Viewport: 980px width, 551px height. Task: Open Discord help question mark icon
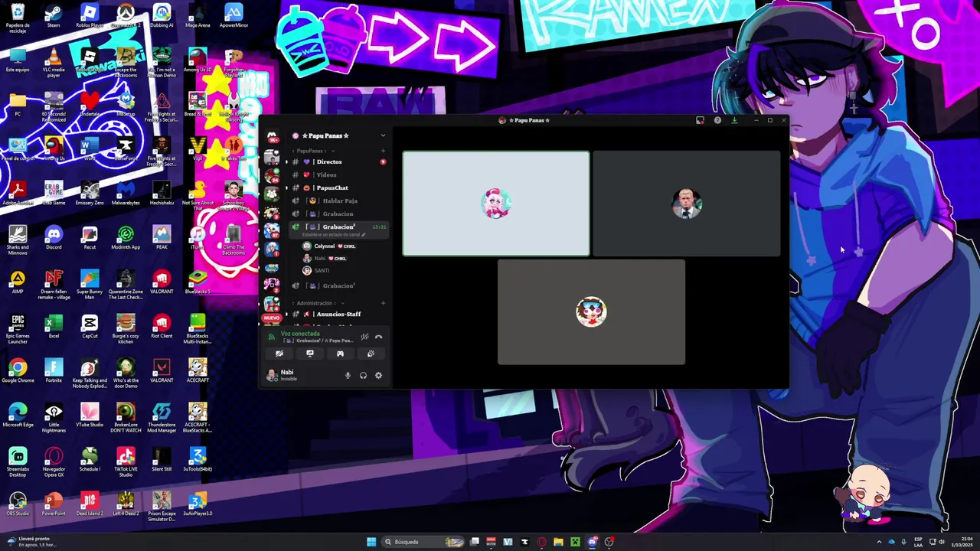(717, 120)
